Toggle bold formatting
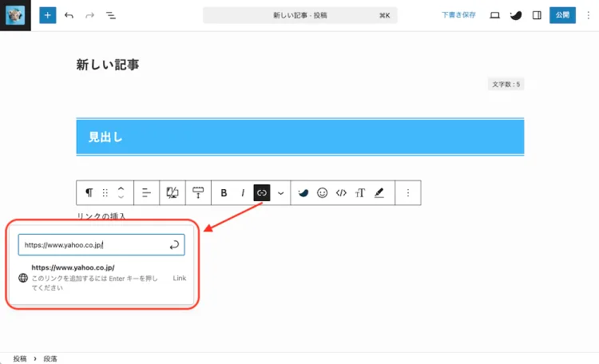The height and width of the screenshot is (364, 599). (224, 193)
